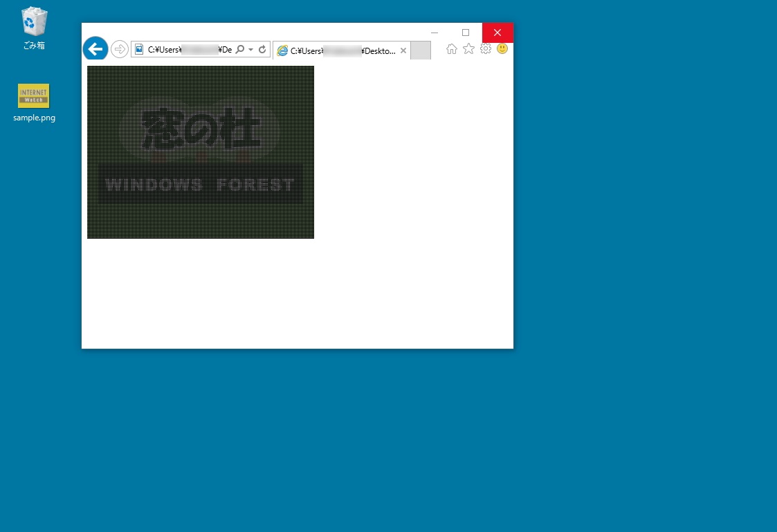Maximize the Internet Explorer window
This screenshot has width=777, height=532.
coord(466,33)
